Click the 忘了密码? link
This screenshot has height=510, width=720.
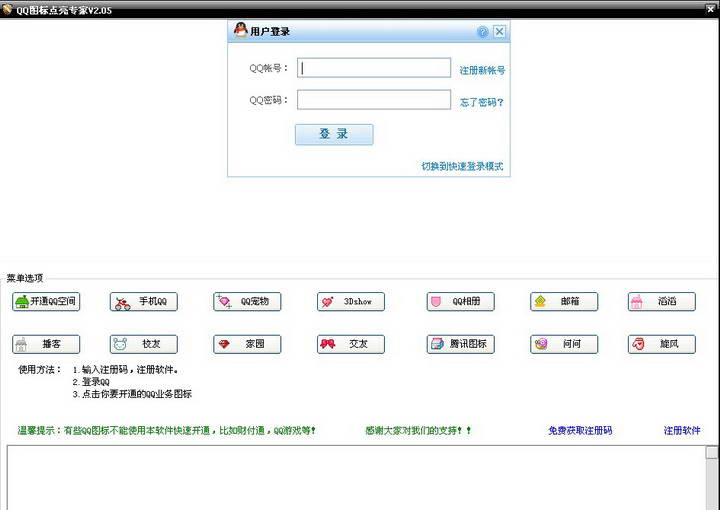(x=482, y=102)
